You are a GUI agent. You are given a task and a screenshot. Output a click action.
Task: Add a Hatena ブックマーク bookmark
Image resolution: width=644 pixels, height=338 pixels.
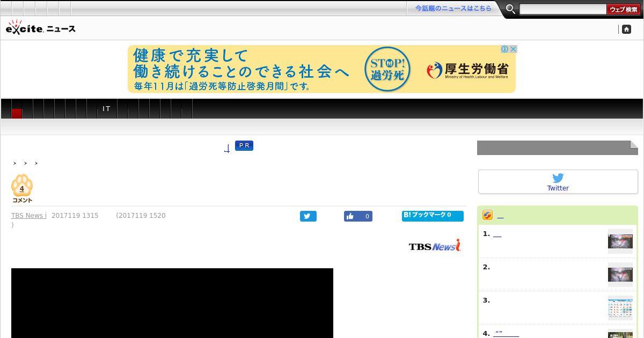click(433, 216)
